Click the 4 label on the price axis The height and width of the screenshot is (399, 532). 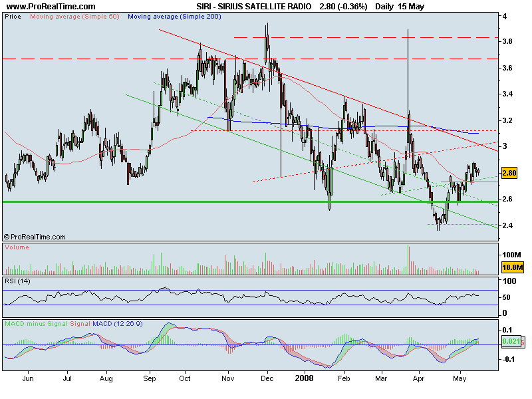click(x=505, y=16)
